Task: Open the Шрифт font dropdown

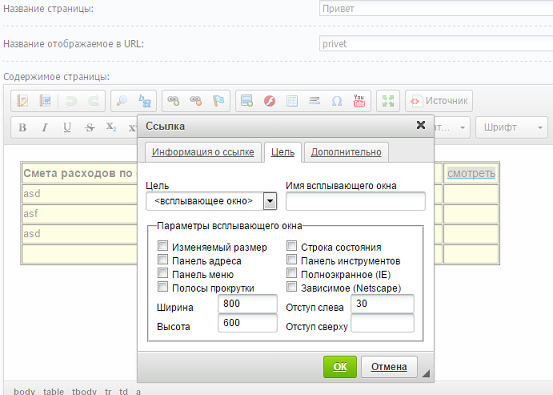Action: (511, 127)
